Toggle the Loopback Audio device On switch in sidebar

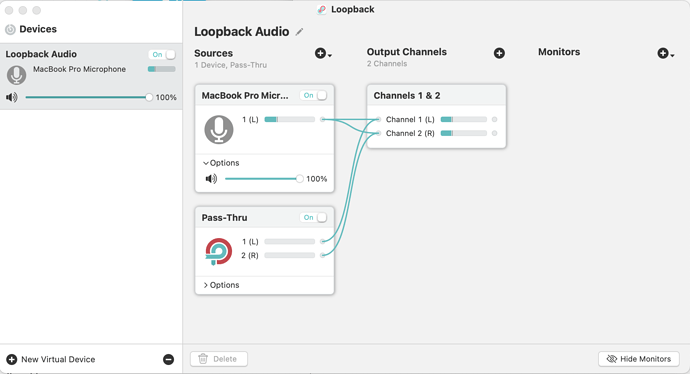162,55
